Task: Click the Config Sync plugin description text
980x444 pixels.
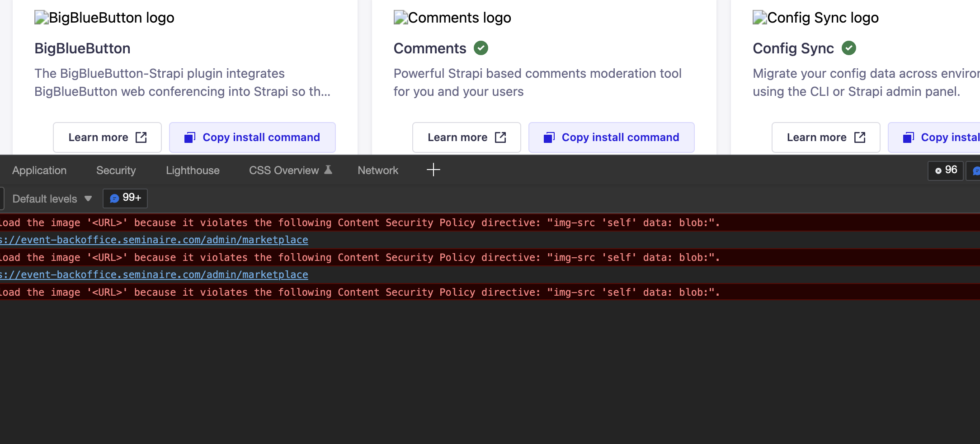Action: pos(866,82)
